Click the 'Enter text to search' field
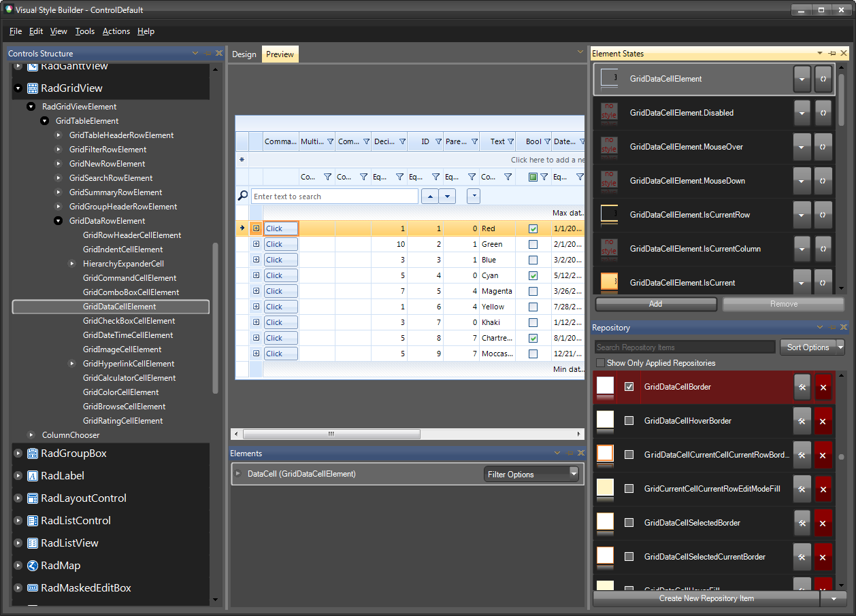 (335, 196)
